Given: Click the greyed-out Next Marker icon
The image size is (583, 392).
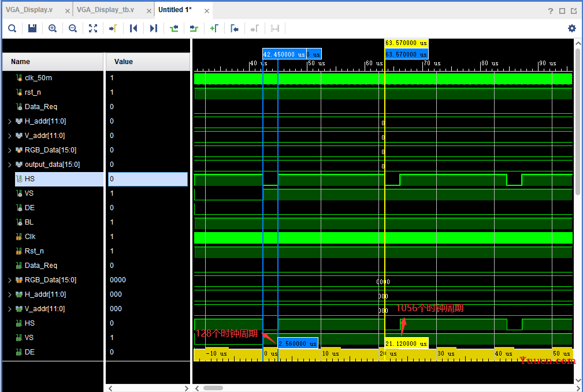Looking at the screenshot, I should (255, 29).
